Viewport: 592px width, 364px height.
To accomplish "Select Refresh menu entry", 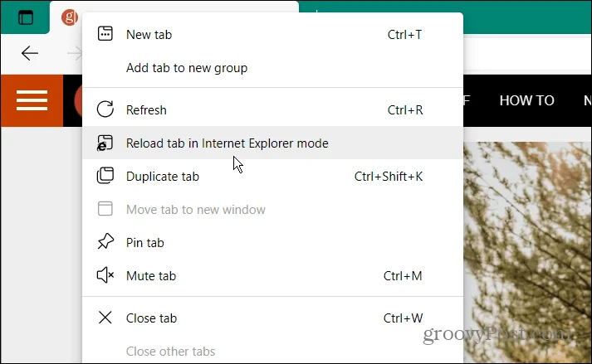I will coord(272,109).
